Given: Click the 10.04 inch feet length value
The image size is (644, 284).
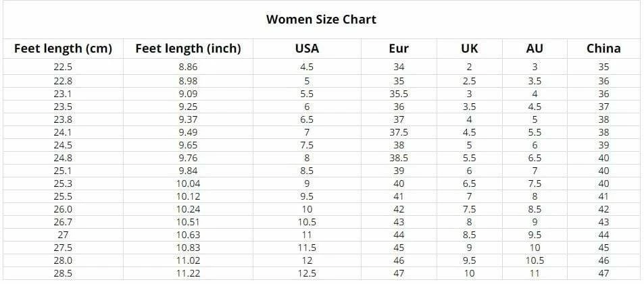Looking at the screenshot, I should [x=188, y=183].
